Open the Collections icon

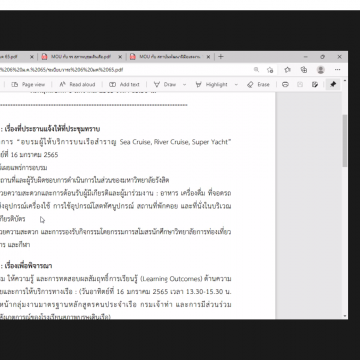pyautogui.click(x=304, y=70)
